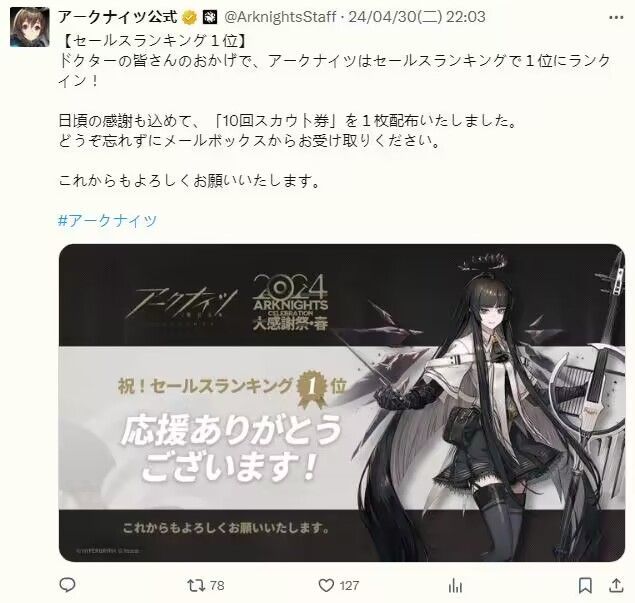Retweet using the repost arrows icon
The width and height of the screenshot is (635, 603).
tap(194, 586)
